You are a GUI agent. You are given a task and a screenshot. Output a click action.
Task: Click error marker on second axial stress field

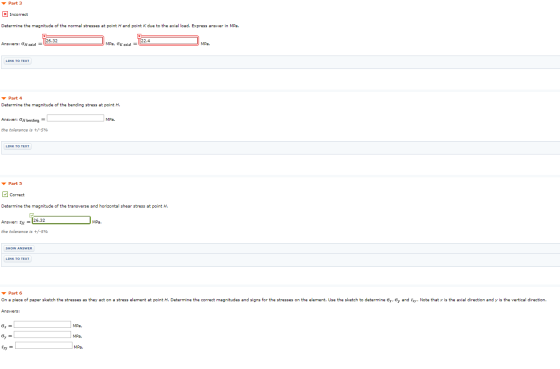coord(139,36)
